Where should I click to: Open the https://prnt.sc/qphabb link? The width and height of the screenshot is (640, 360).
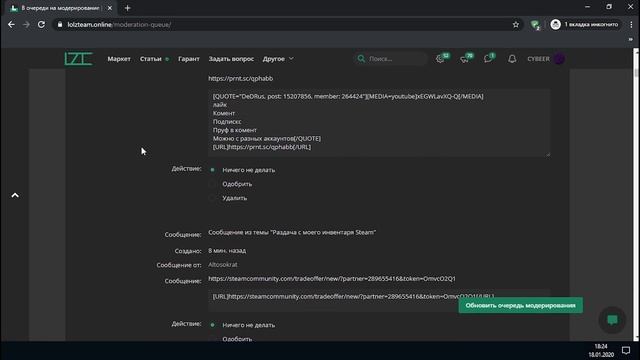(x=240, y=78)
